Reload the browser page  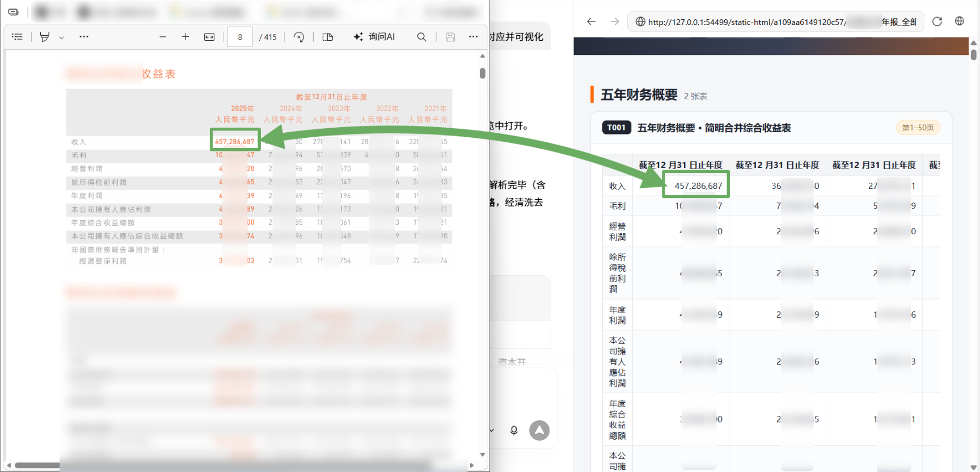click(x=937, y=22)
